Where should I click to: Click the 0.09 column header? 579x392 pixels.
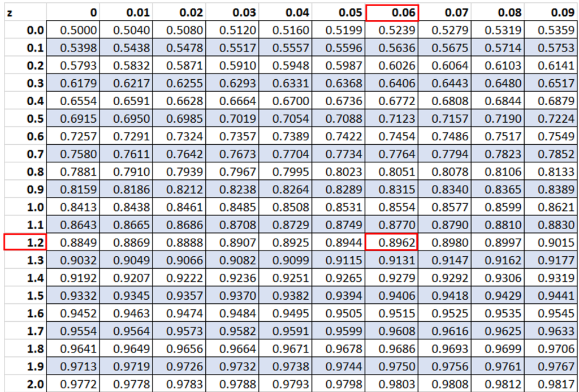pyautogui.click(x=551, y=12)
